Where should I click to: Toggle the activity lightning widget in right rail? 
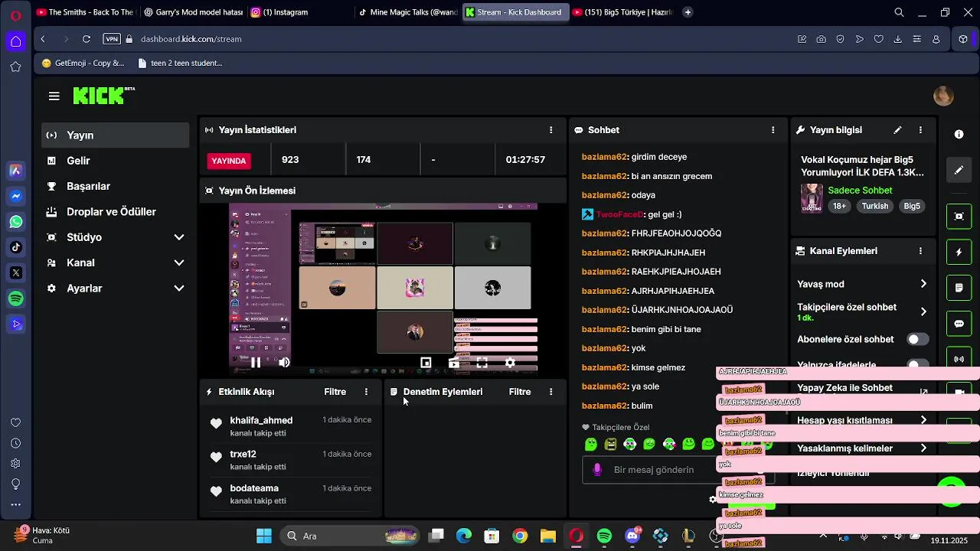point(959,252)
